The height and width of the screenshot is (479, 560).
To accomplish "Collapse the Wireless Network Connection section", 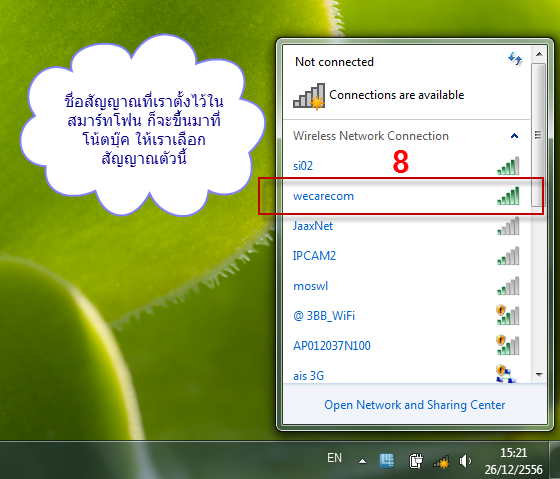I will click(514, 136).
